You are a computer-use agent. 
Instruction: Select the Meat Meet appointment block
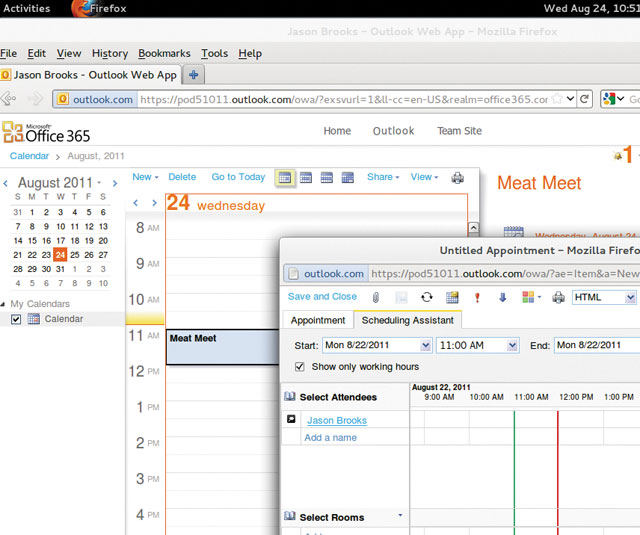coord(223,347)
